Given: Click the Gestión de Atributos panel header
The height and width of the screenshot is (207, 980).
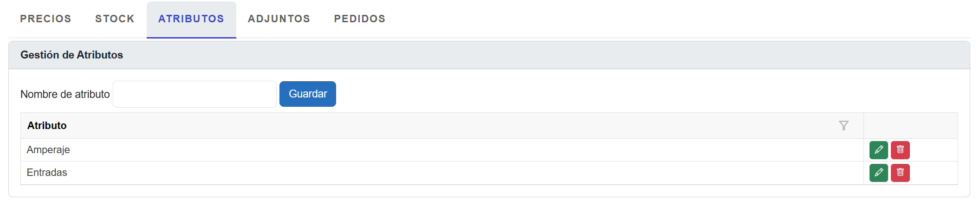Looking at the screenshot, I should tap(71, 55).
